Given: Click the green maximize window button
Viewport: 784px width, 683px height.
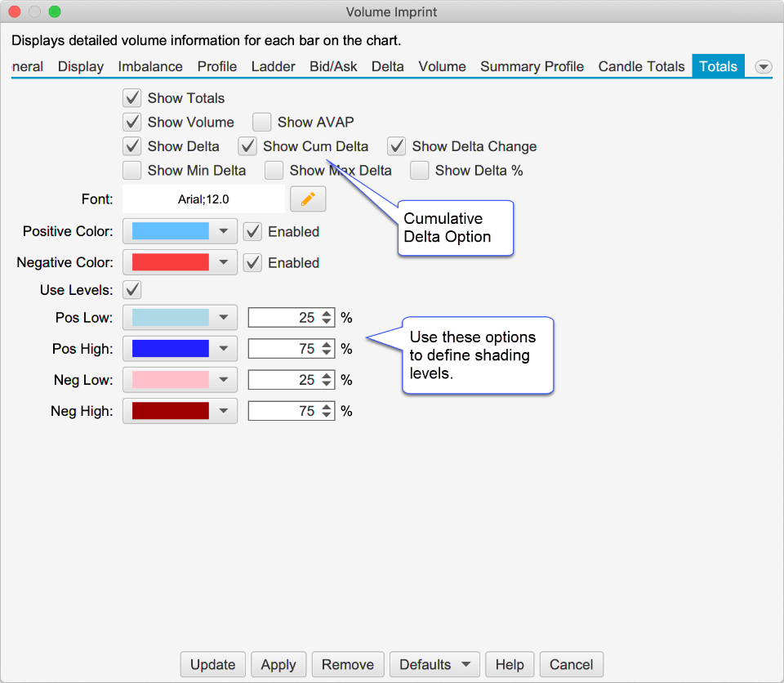Looking at the screenshot, I should click(55, 12).
